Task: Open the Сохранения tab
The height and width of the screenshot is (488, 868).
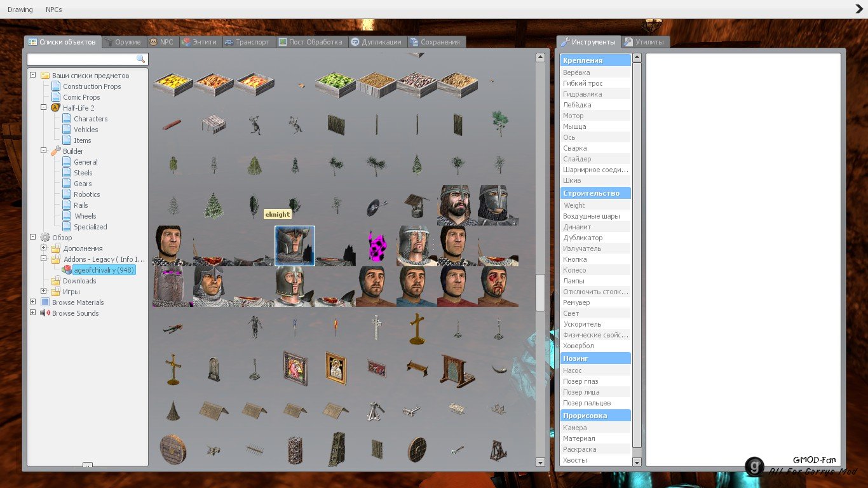Action: click(x=436, y=42)
